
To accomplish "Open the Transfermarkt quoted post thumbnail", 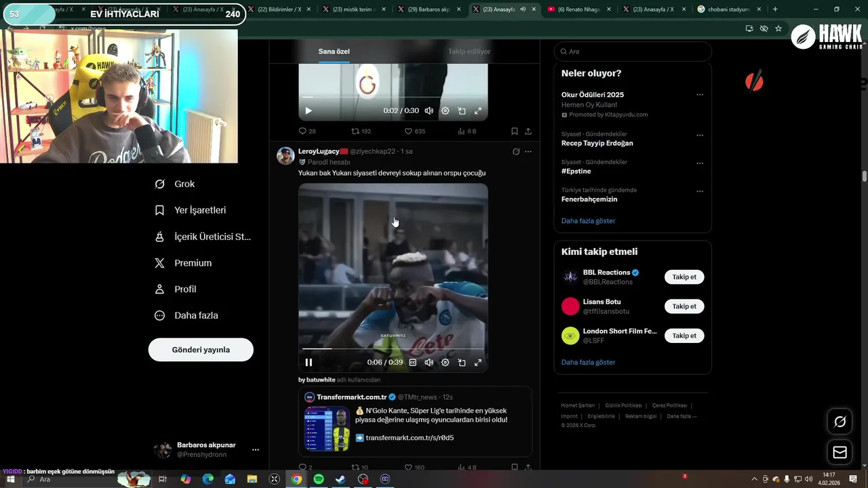I will [327, 428].
